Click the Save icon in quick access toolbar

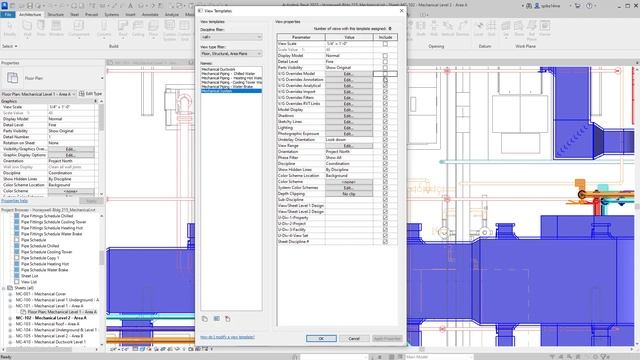[x=29, y=6]
